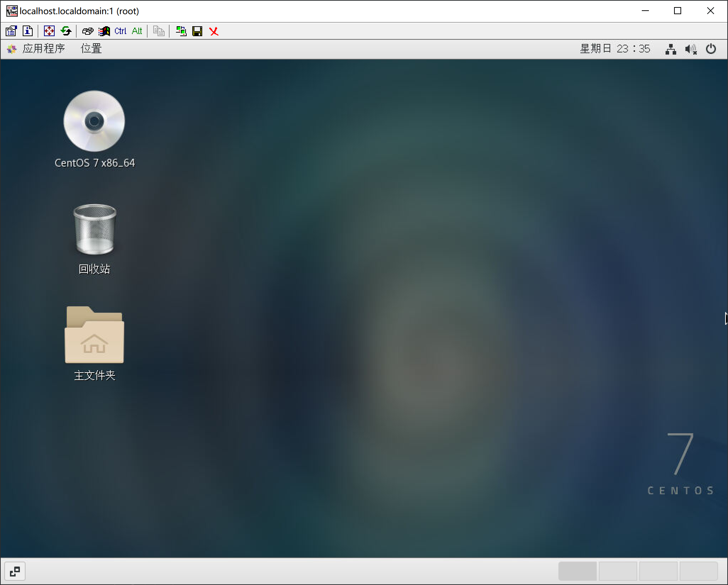
Task: Switch to the third workspace
Action: (658, 572)
